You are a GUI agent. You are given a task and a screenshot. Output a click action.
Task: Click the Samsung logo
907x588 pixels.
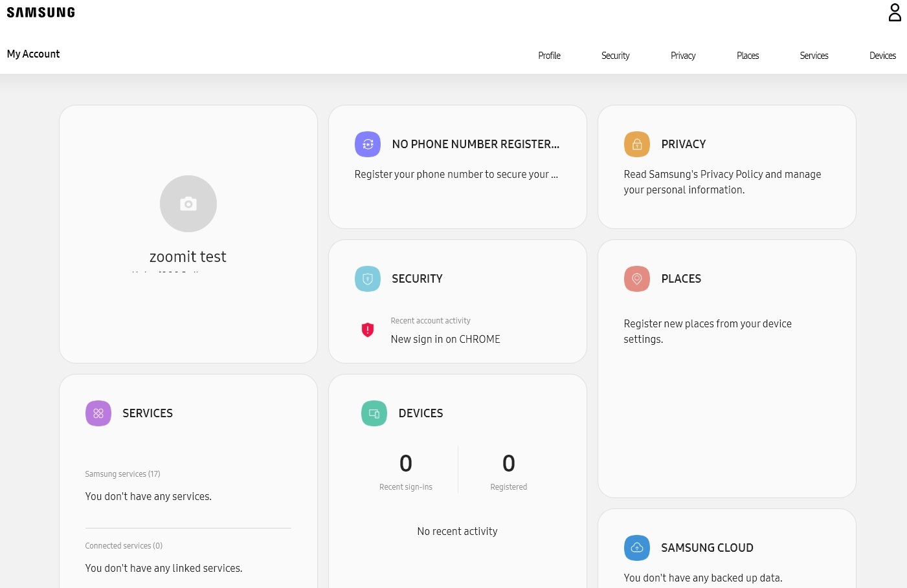pos(41,12)
